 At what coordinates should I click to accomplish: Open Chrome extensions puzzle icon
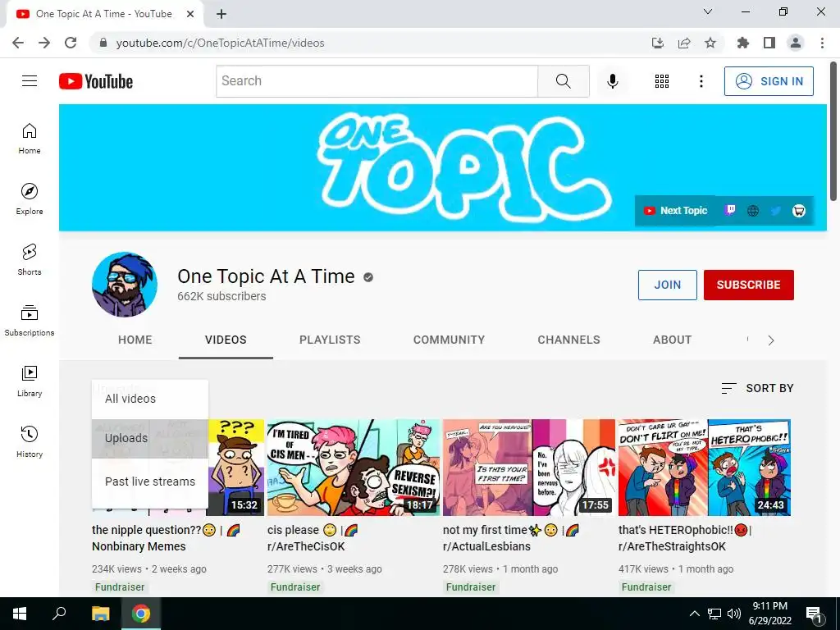(743, 43)
